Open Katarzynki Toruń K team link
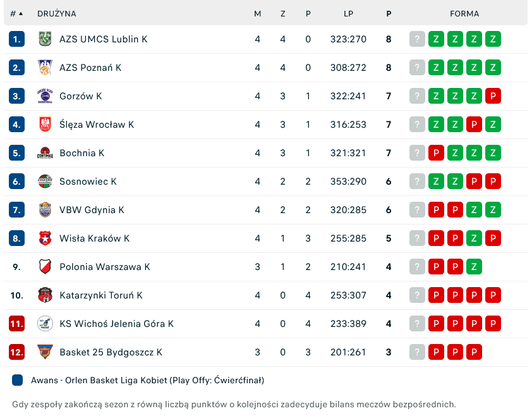532x418 pixels. [101, 295]
